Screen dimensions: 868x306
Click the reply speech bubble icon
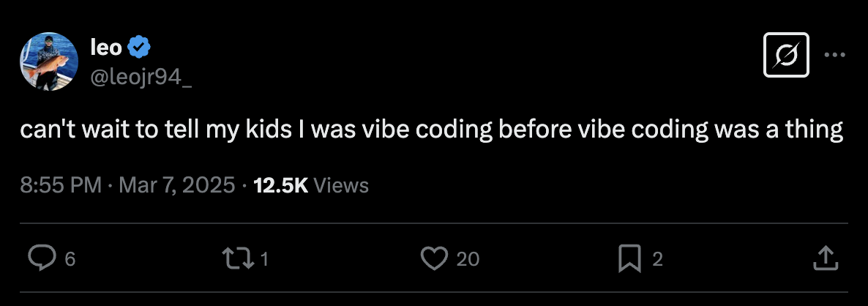coord(42,258)
